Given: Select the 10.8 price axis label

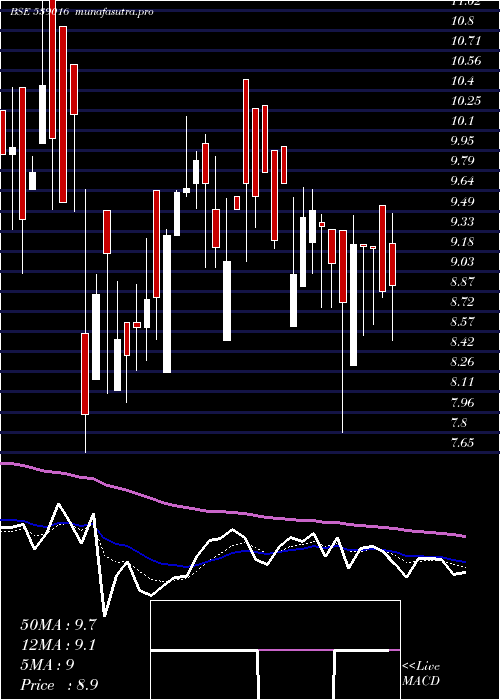Looking at the screenshot, I should (463, 21).
